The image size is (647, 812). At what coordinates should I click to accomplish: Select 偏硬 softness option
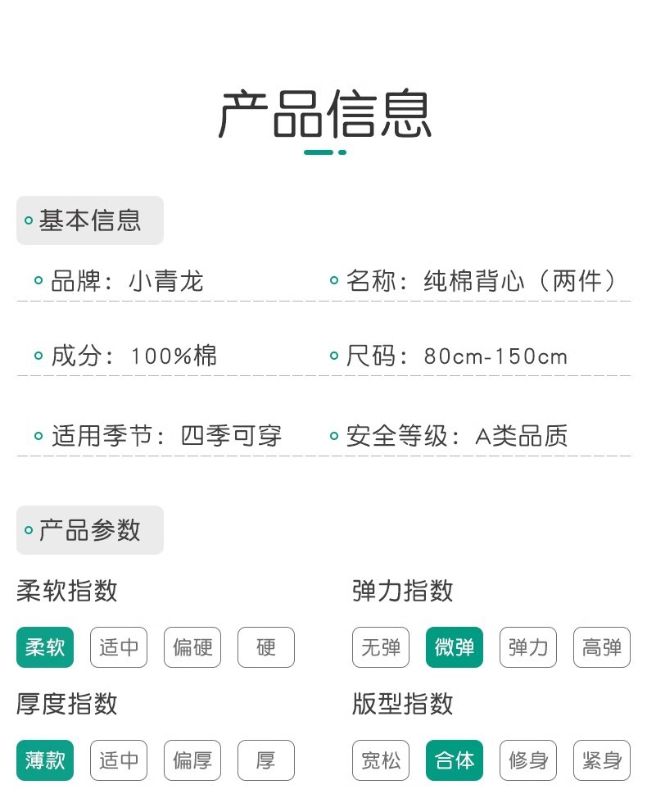[x=192, y=647]
